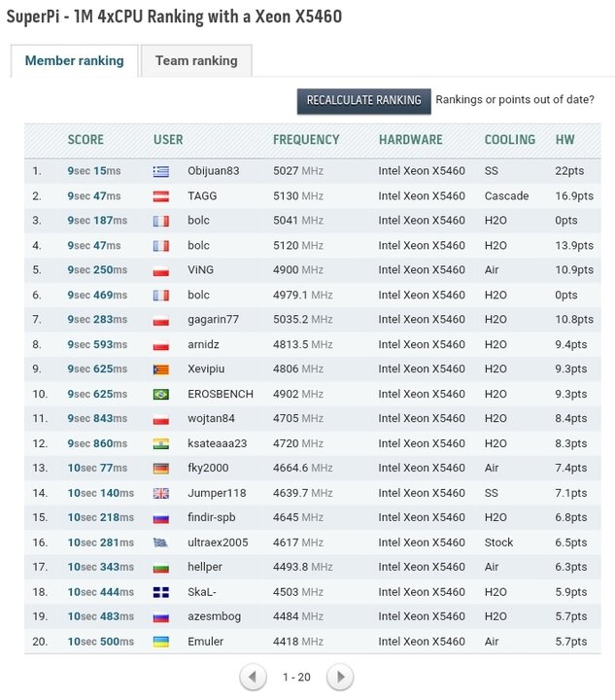Go to previous page with left arrow
This screenshot has width=615, height=700.
tap(253, 678)
